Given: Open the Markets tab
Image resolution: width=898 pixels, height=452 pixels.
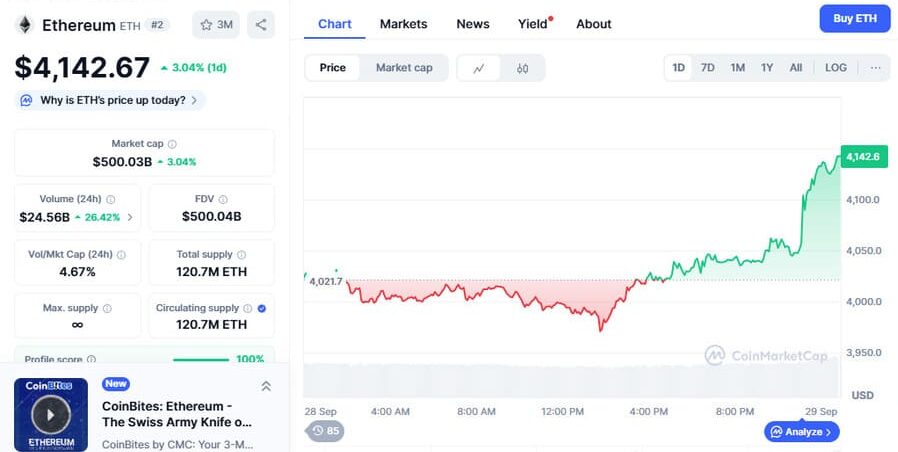Looking at the screenshot, I should tap(403, 24).
